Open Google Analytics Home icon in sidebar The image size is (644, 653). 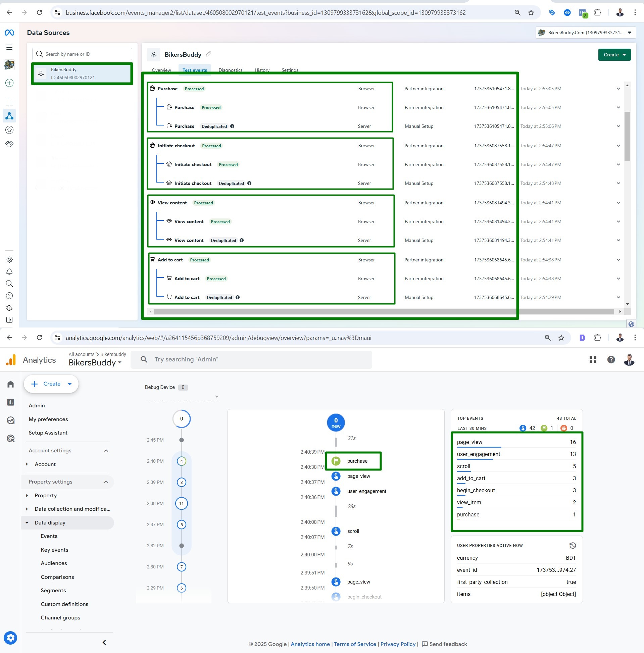point(10,384)
